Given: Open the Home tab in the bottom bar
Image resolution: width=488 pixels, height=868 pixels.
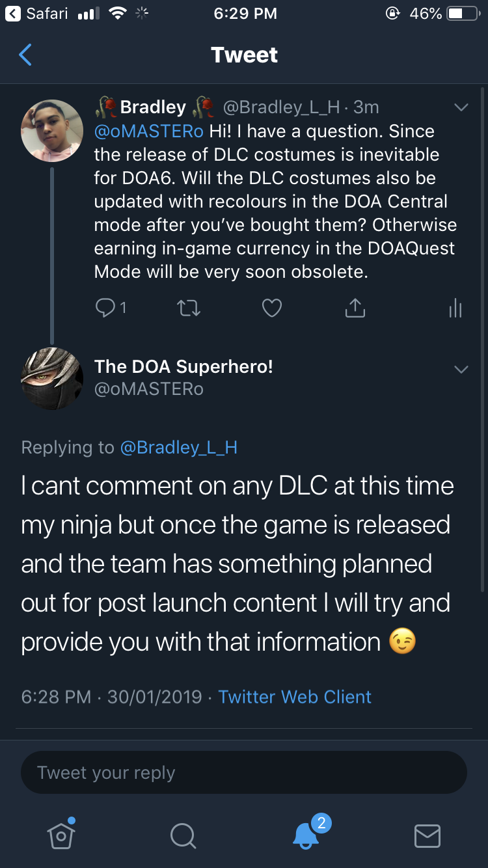Looking at the screenshot, I should pyautogui.click(x=61, y=834).
